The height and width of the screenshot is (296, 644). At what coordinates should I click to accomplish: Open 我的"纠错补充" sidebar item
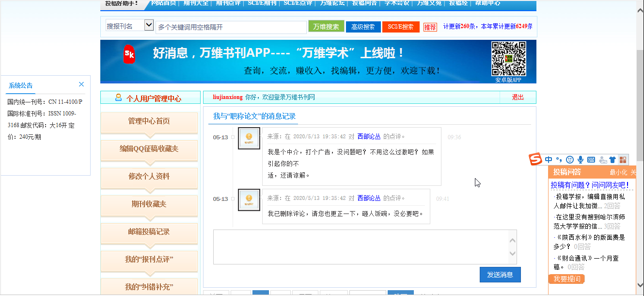149,287
